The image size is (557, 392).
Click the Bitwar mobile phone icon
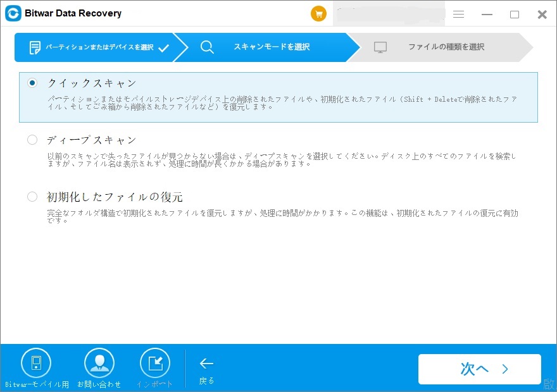[x=36, y=363]
